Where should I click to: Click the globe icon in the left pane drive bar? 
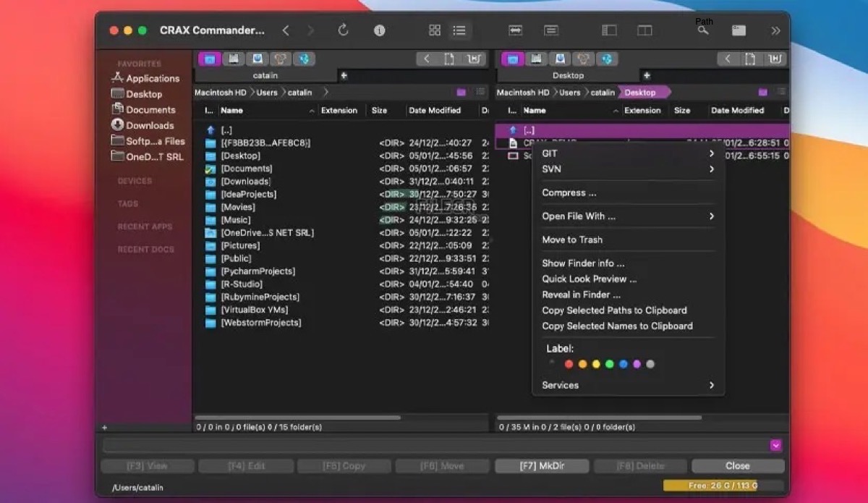(x=305, y=59)
